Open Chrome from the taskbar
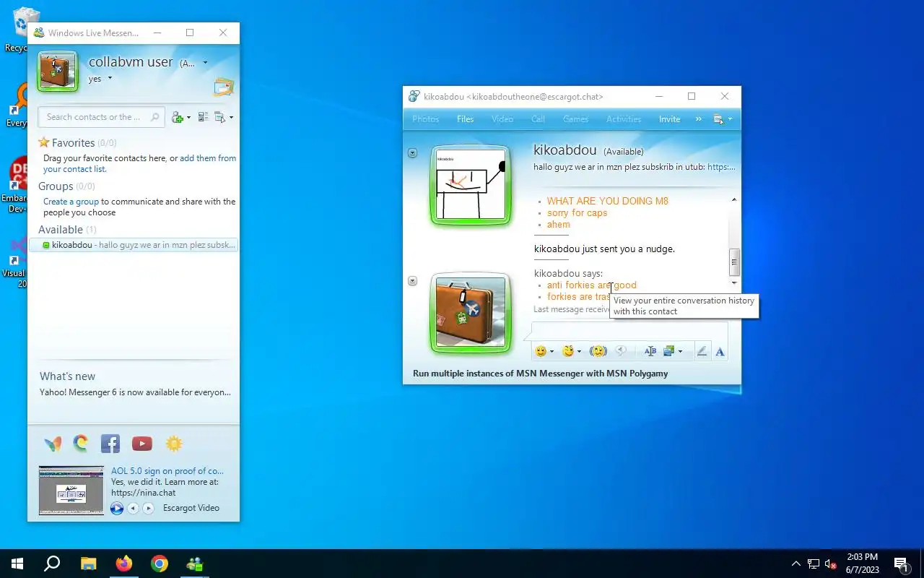 (x=160, y=564)
